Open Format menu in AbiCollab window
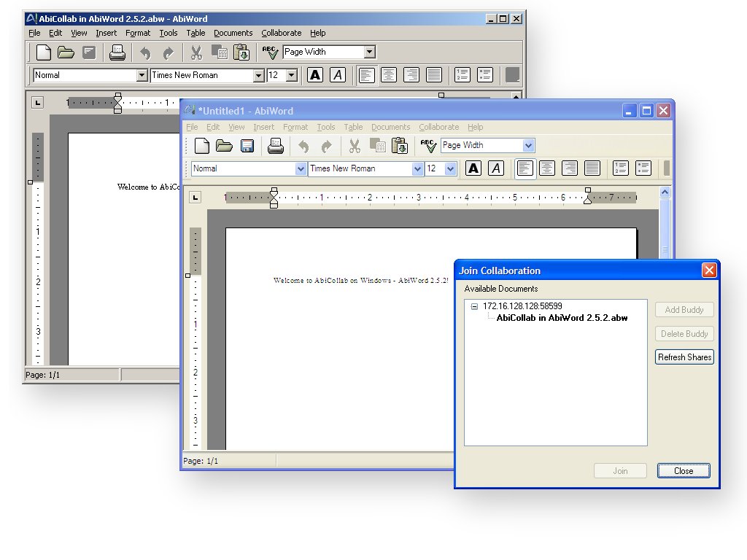Screen dimensions: 747x560 pyautogui.click(x=138, y=33)
